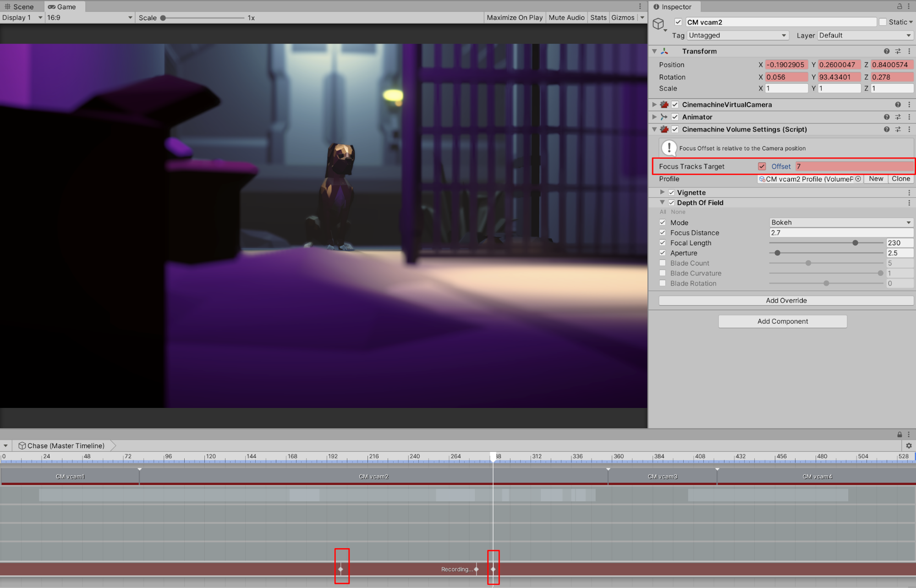Click the Focal Length slider handle
Image resolution: width=916 pixels, height=588 pixels.
(x=855, y=243)
